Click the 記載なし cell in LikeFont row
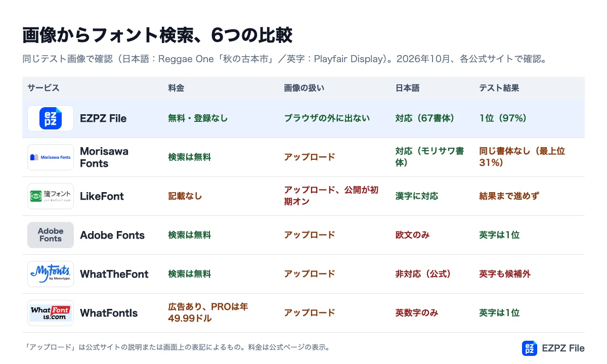Image resolution: width=607 pixels, height=364 pixels. [x=185, y=196]
